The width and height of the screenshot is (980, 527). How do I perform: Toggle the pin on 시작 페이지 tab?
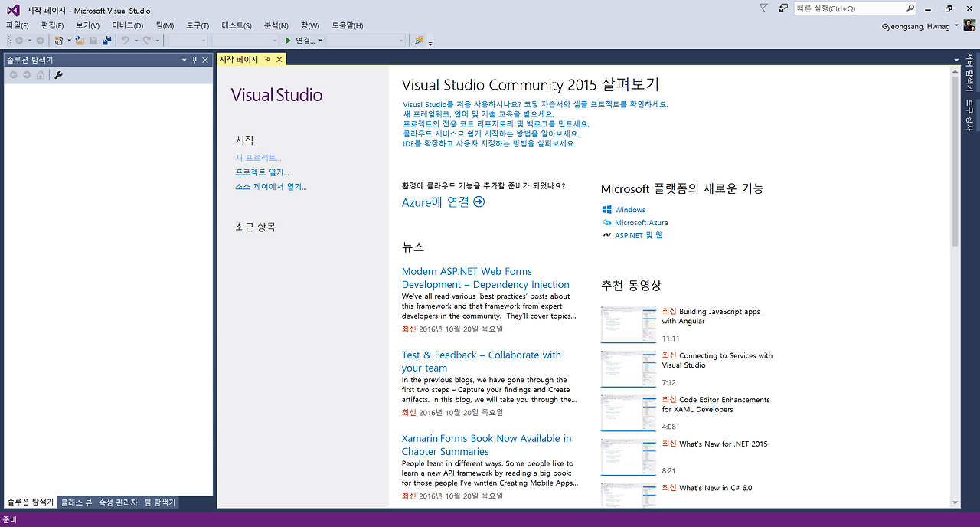[268, 60]
